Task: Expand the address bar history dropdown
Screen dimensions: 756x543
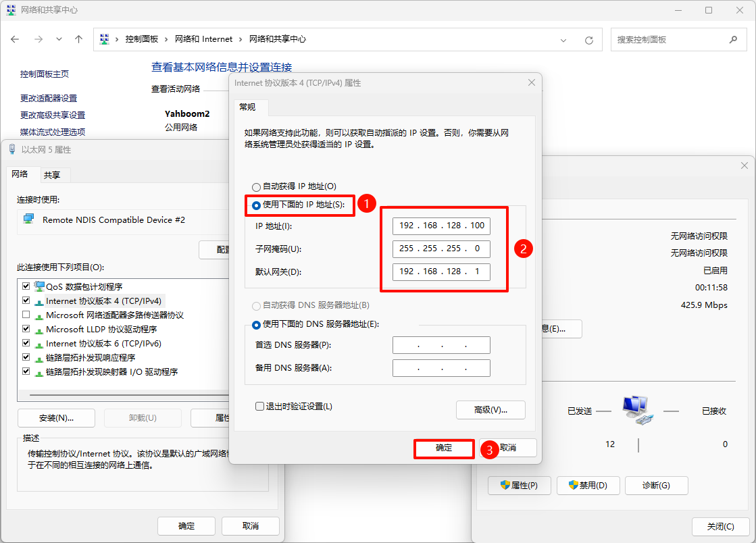Action: 564,40
